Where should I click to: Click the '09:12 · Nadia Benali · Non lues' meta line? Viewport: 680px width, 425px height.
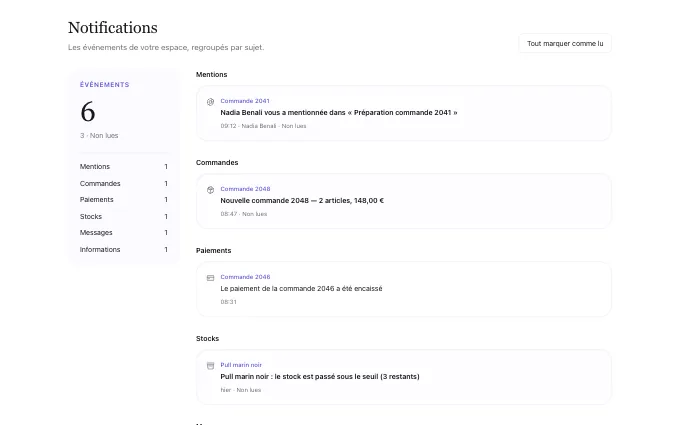tap(263, 126)
